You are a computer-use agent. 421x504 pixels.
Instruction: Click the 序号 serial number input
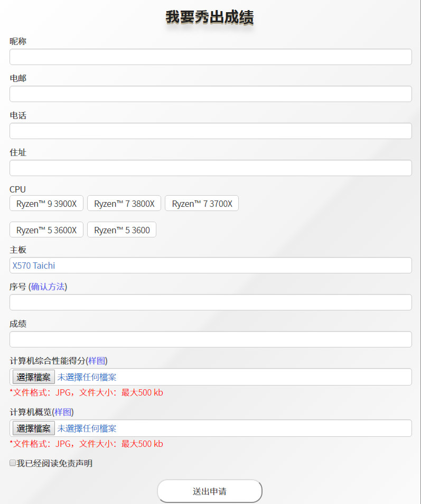point(210,303)
